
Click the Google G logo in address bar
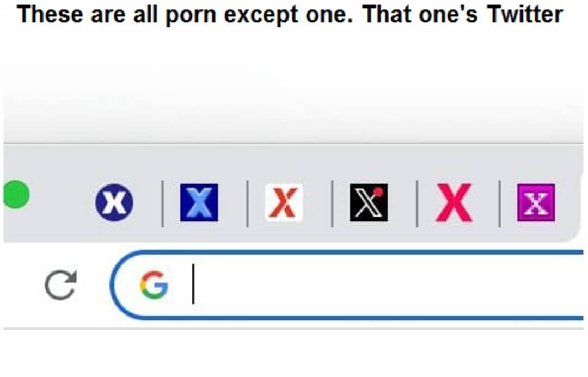pos(154,285)
